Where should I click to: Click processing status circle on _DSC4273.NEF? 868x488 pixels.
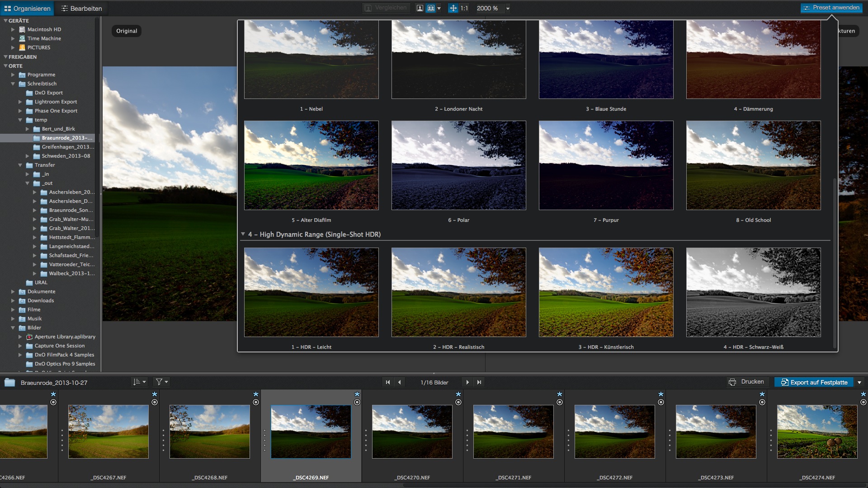pyautogui.click(x=762, y=402)
